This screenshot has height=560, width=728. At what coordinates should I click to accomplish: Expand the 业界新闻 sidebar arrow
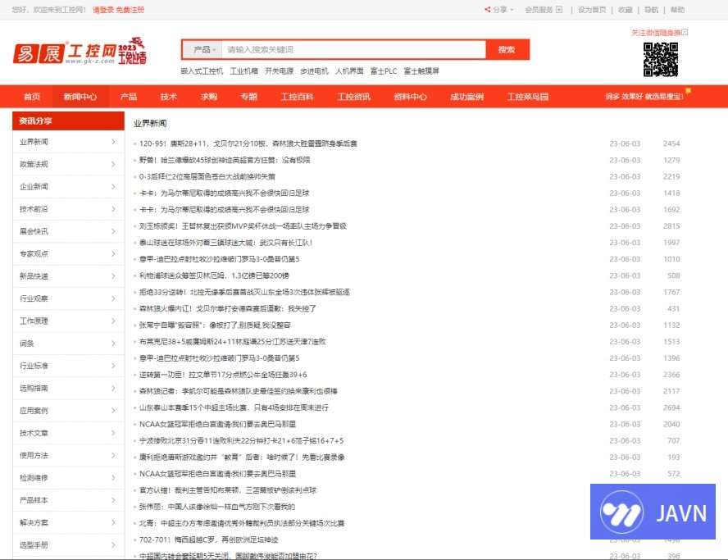coord(113,142)
